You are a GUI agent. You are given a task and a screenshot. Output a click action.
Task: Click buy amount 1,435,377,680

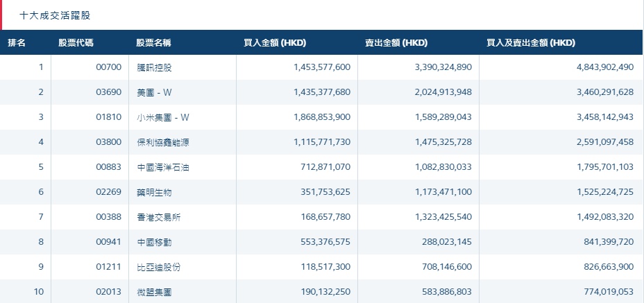[323, 92]
